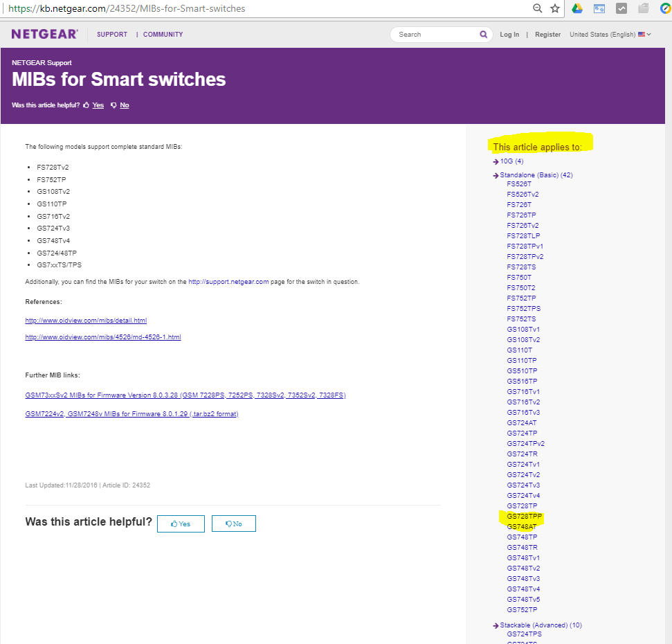Select the FS728TS model link

click(x=521, y=267)
